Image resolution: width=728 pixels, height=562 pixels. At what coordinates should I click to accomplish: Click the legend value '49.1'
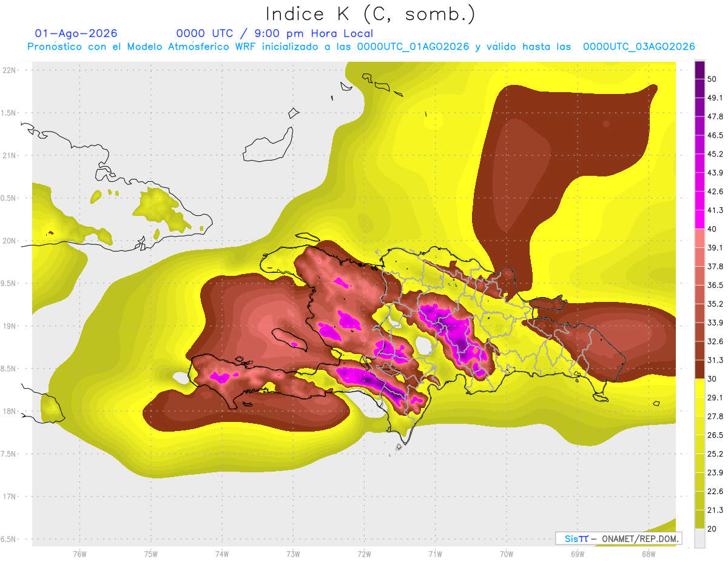pyautogui.click(x=715, y=98)
